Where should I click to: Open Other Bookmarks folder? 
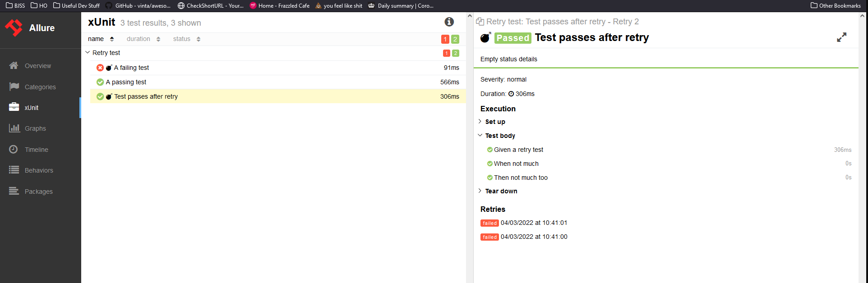pyautogui.click(x=836, y=5)
